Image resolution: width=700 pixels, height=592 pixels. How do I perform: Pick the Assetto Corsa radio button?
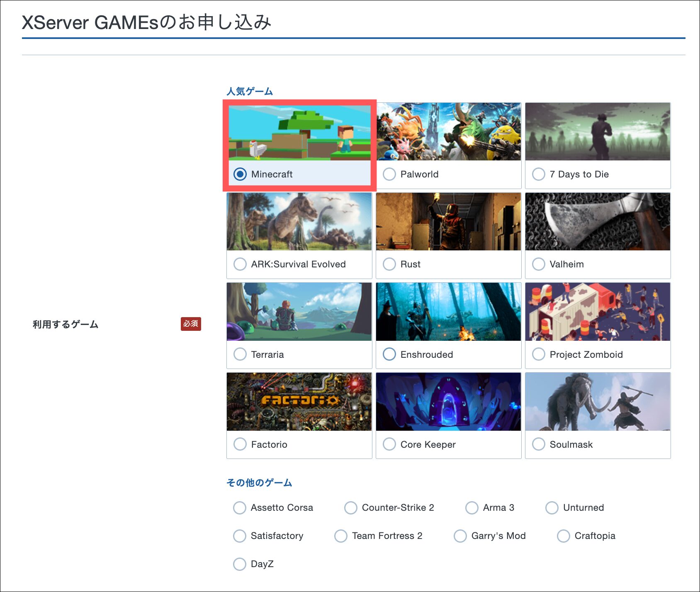[240, 508]
